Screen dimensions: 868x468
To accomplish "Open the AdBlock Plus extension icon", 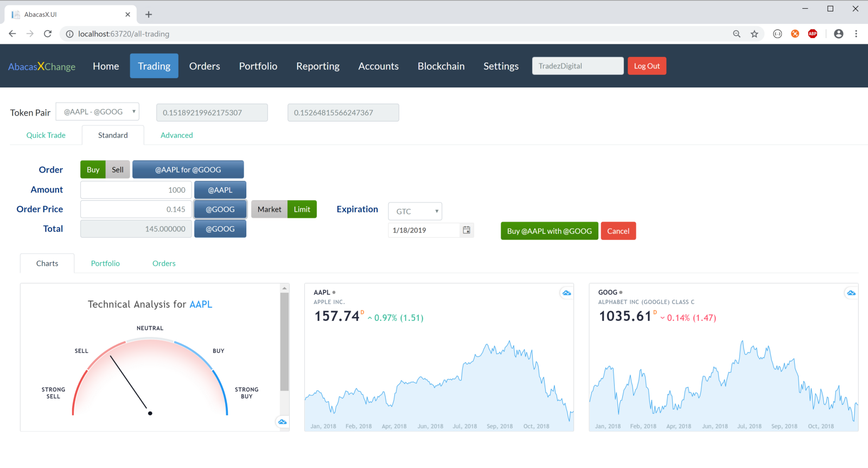I will click(x=812, y=34).
